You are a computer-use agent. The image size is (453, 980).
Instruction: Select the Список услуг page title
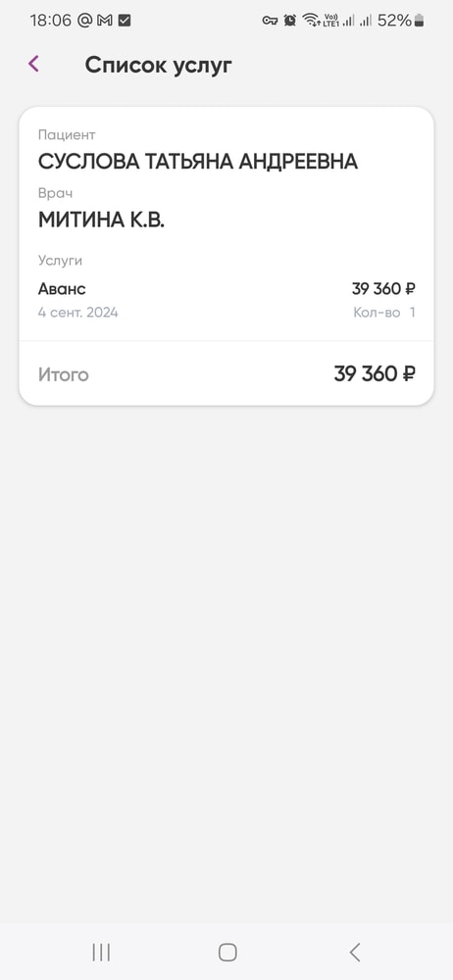158,65
